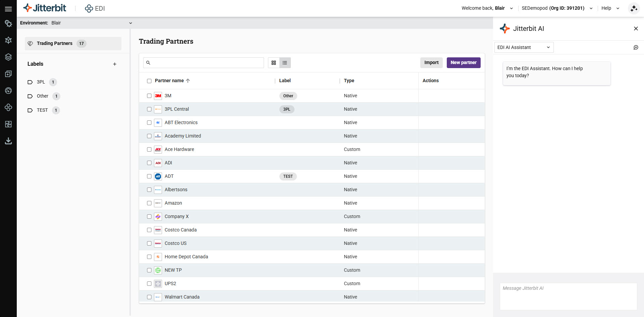Click the New partner button
The width and height of the screenshot is (644, 317).
tap(464, 63)
